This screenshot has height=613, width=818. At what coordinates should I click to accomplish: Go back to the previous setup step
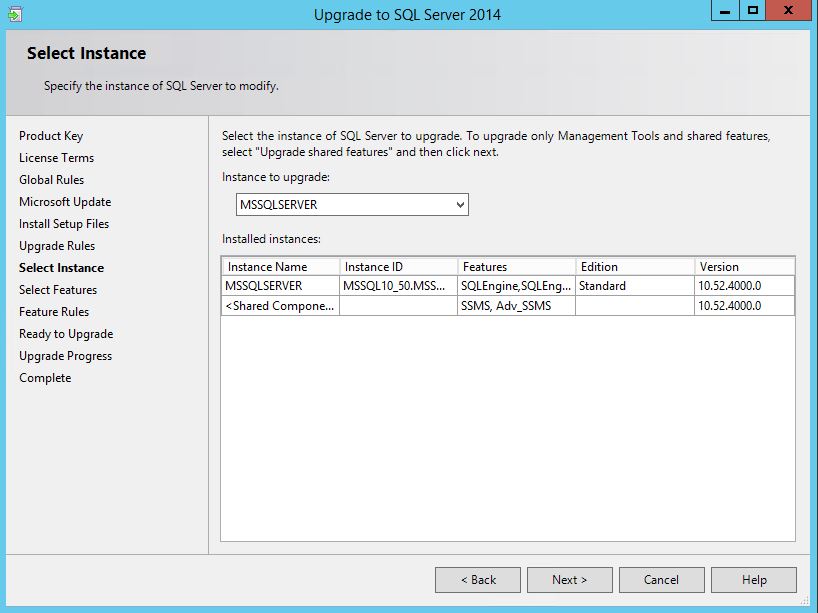point(478,580)
